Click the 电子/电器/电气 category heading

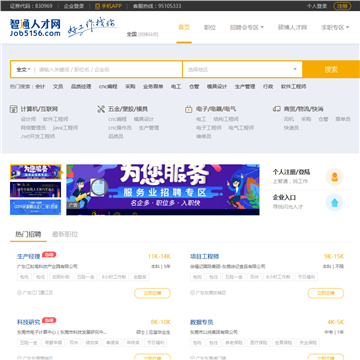pos(216,109)
